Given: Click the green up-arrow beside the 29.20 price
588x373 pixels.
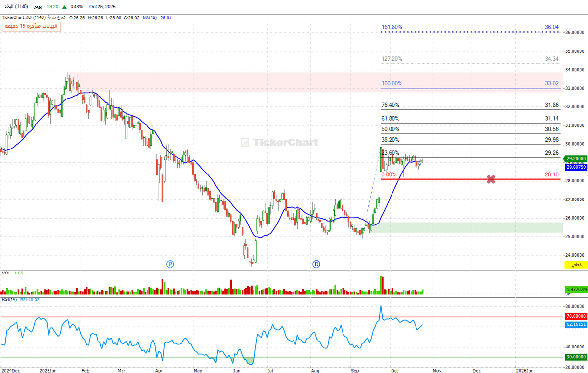Looking at the screenshot, I should (x=65, y=7).
